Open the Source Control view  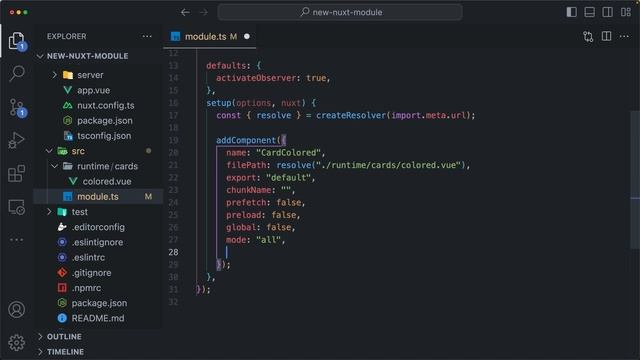[x=17, y=108]
